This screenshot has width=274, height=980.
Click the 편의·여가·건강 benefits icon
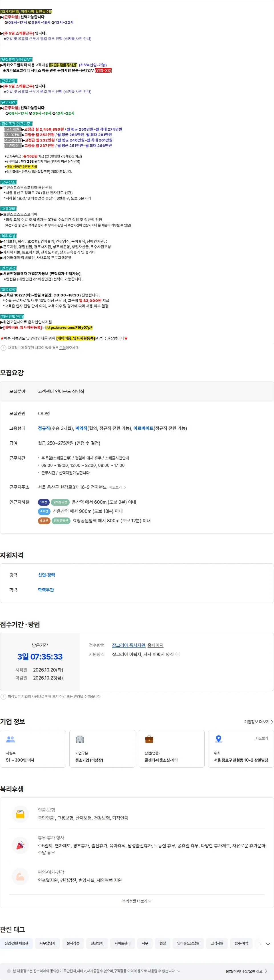pos(20,877)
